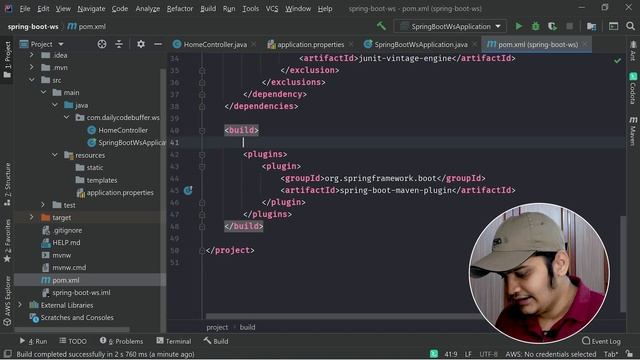Open the Structure side tool window
The width and height of the screenshot is (640, 360).
pos(7,184)
